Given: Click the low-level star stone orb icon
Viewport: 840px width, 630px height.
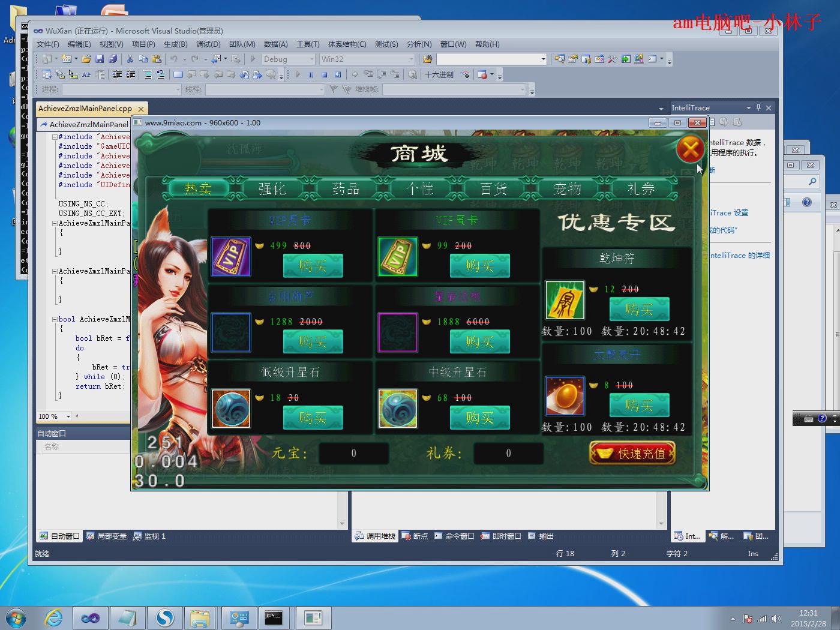Looking at the screenshot, I should pos(231,409).
